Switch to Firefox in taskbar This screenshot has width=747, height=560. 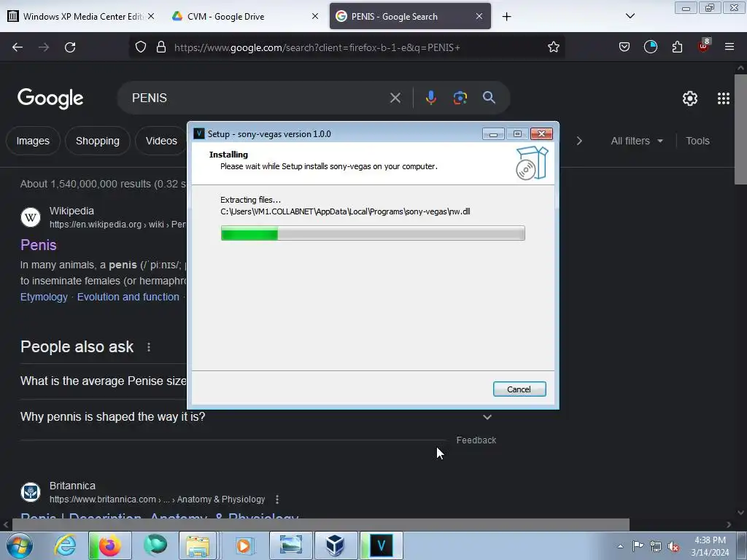pyautogui.click(x=109, y=545)
